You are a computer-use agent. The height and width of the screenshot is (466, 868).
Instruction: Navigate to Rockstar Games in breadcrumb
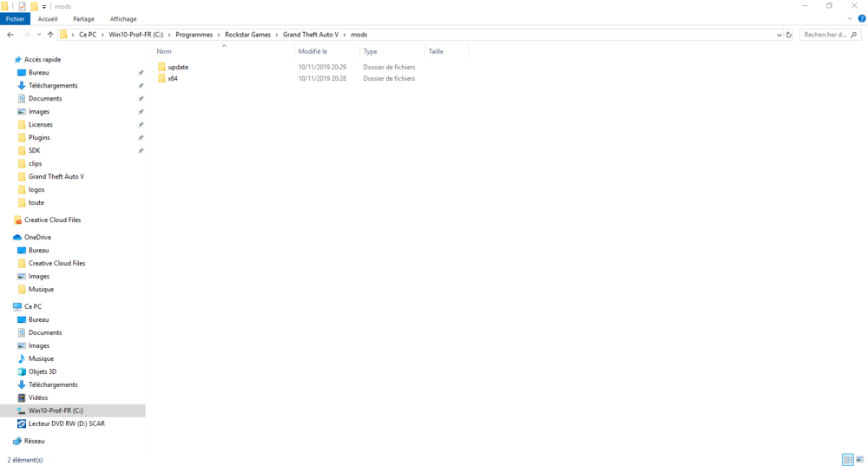tap(247, 35)
